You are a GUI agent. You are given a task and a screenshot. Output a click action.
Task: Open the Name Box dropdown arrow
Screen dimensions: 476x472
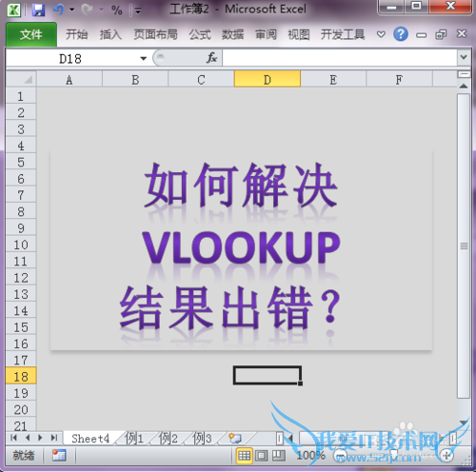(x=144, y=58)
